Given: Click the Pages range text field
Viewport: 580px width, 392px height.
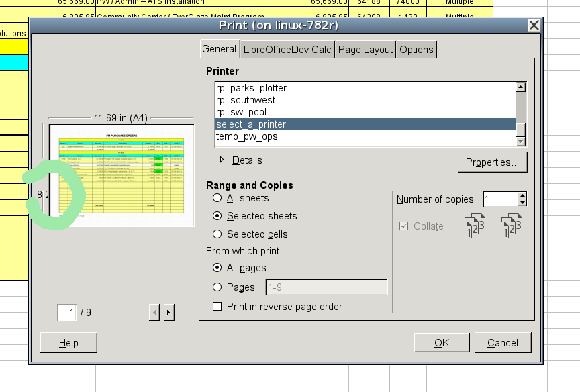Looking at the screenshot, I should (327, 287).
